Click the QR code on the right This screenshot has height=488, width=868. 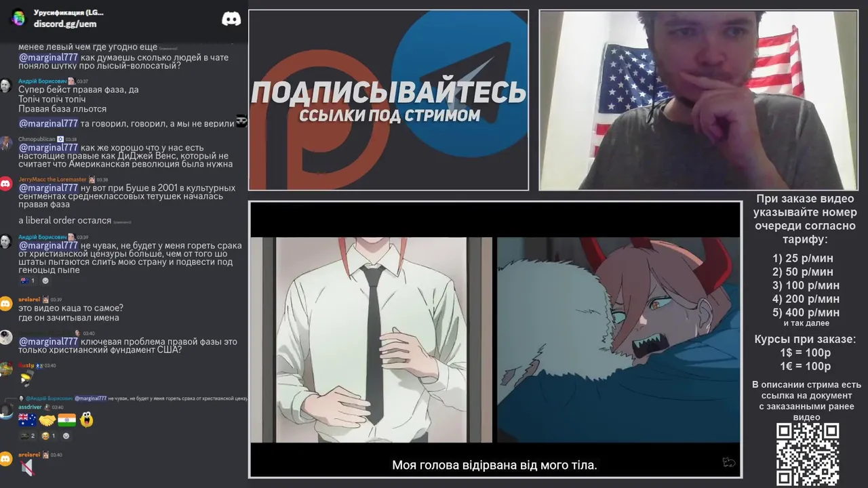coord(808,454)
